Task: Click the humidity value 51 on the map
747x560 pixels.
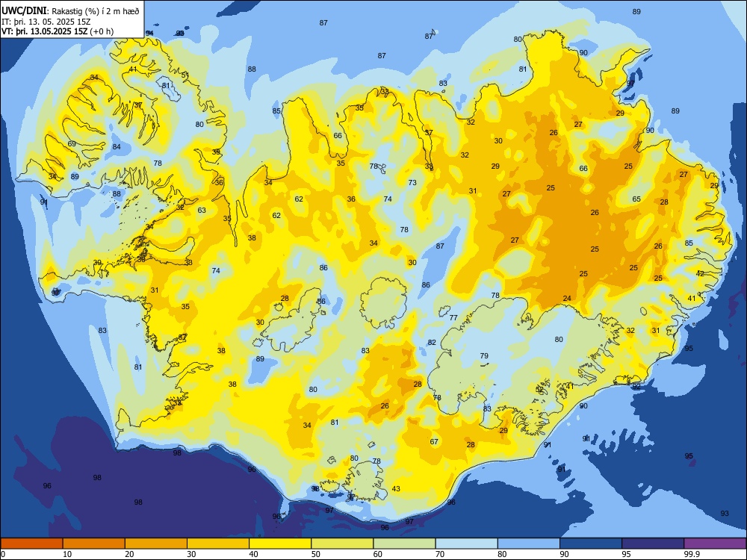Action: pyautogui.click(x=185, y=75)
